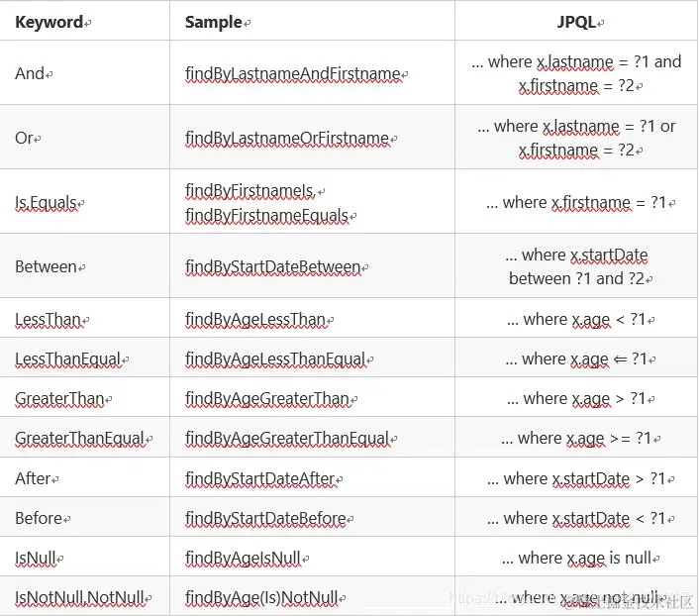Click the After keyword cell

pos(33,478)
